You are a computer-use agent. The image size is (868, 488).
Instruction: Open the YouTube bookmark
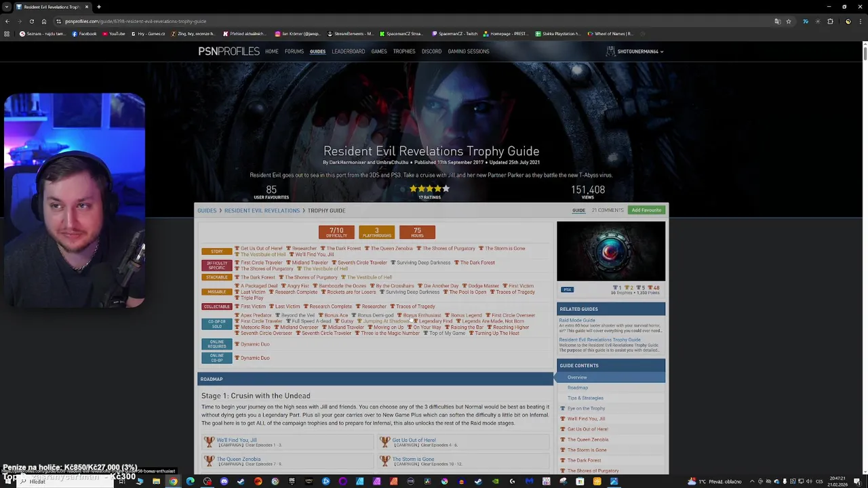(113, 33)
